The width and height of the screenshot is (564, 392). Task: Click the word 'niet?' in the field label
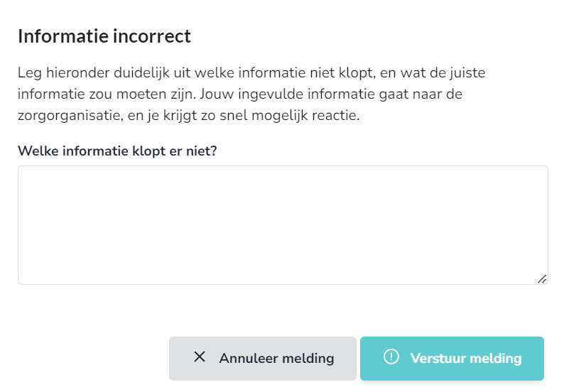pyautogui.click(x=201, y=151)
